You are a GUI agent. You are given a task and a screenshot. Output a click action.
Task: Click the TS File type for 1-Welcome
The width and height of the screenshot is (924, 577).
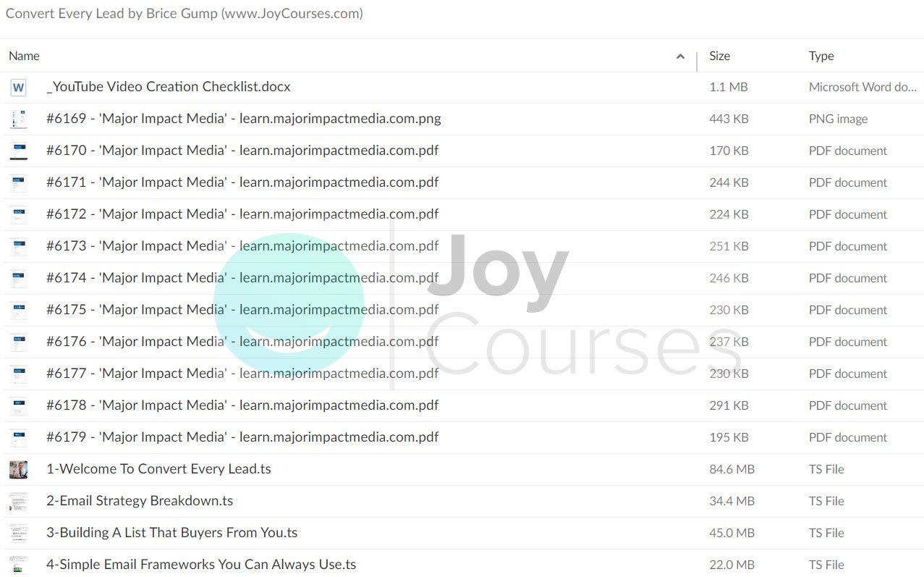click(x=827, y=469)
